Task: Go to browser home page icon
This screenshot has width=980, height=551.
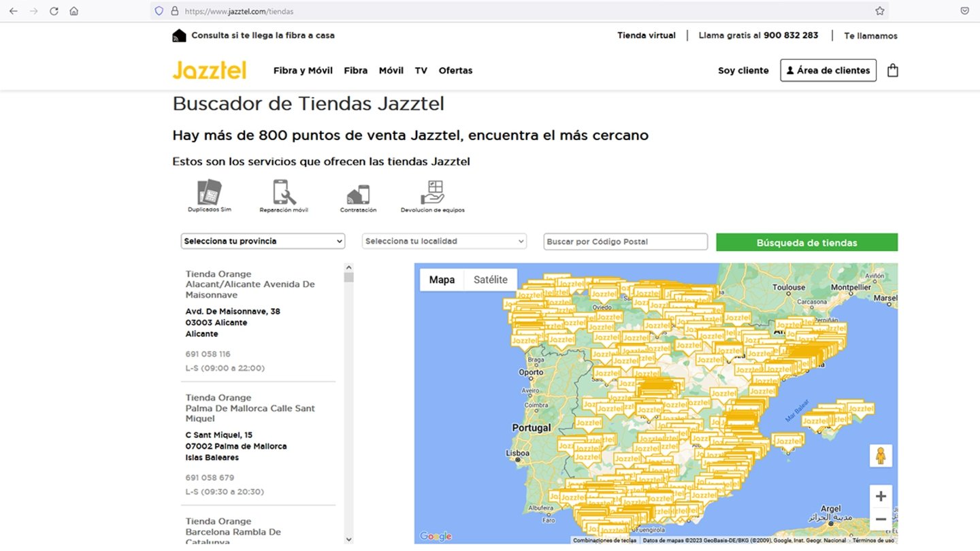Action: tap(74, 11)
